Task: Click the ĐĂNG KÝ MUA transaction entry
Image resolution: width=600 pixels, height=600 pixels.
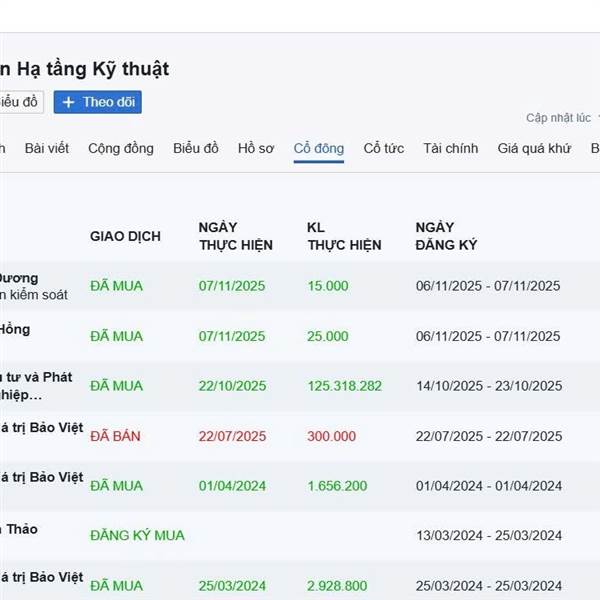Action: click(x=137, y=536)
